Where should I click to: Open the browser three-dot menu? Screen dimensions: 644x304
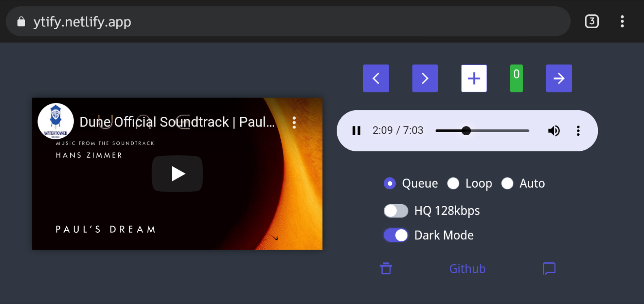(x=622, y=21)
